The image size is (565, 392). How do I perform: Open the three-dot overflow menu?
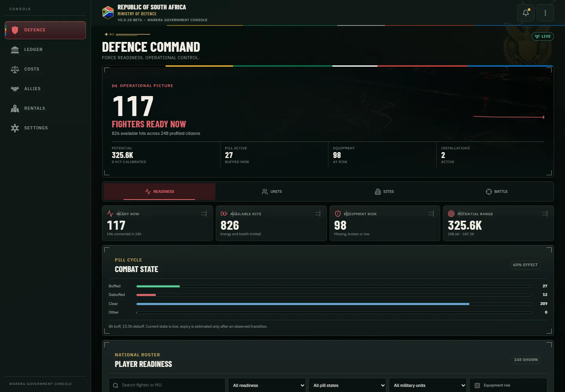click(545, 13)
